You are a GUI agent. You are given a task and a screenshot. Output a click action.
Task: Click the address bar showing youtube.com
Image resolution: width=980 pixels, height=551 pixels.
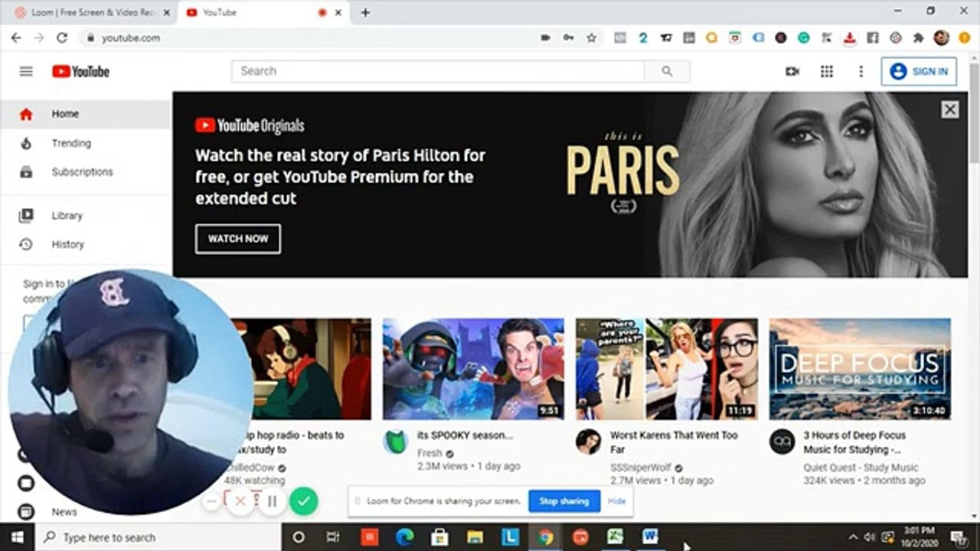pyautogui.click(x=306, y=37)
